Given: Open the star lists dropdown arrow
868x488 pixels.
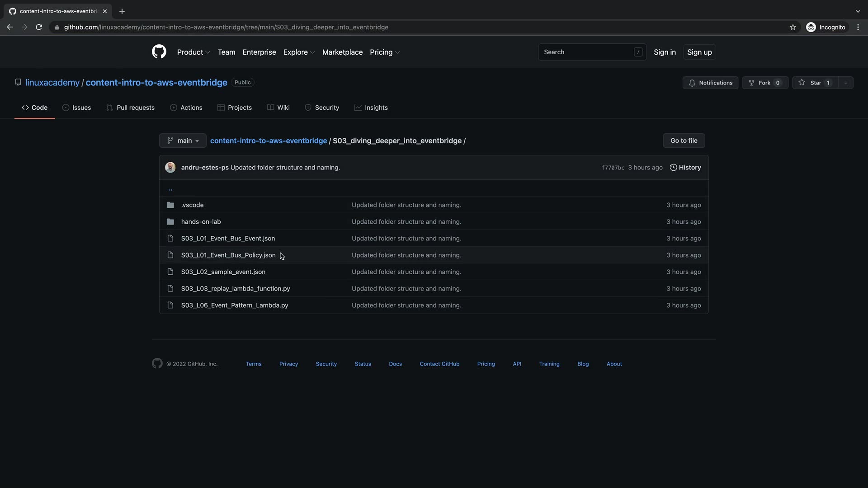Looking at the screenshot, I should tap(845, 83).
